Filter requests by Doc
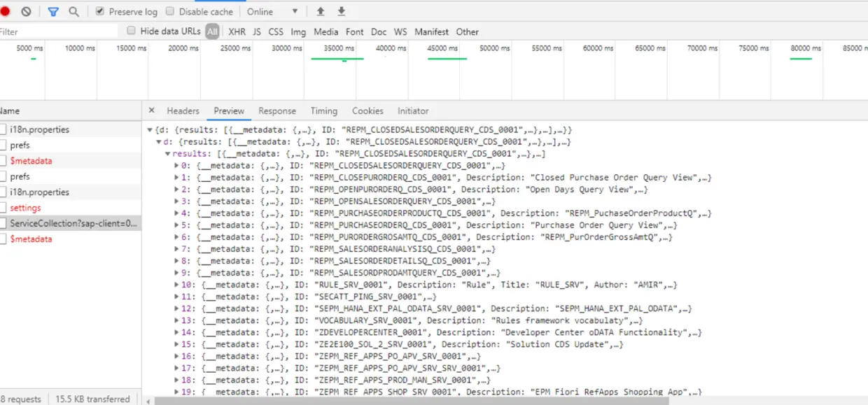 [x=379, y=31]
